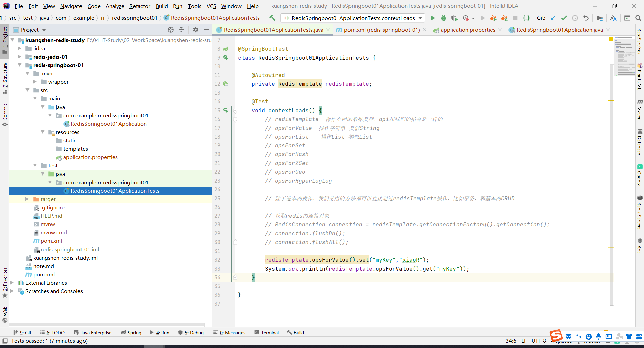Toggle the Database tool window button
This screenshot has height=348, width=644.
639,142
